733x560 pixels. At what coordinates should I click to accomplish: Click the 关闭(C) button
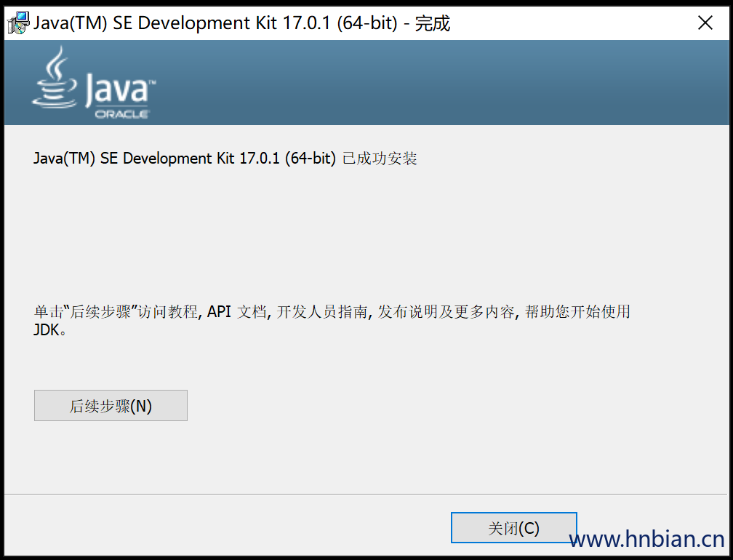point(513,528)
